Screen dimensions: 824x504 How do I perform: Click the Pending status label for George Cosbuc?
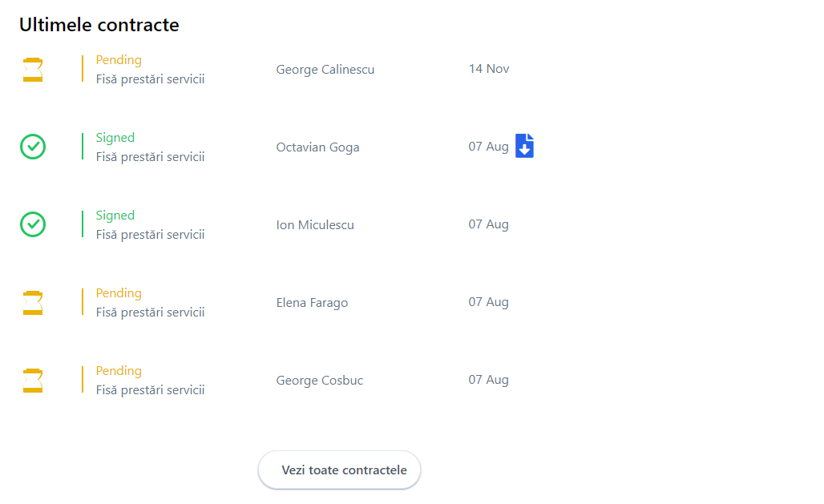(x=119, y=371)
